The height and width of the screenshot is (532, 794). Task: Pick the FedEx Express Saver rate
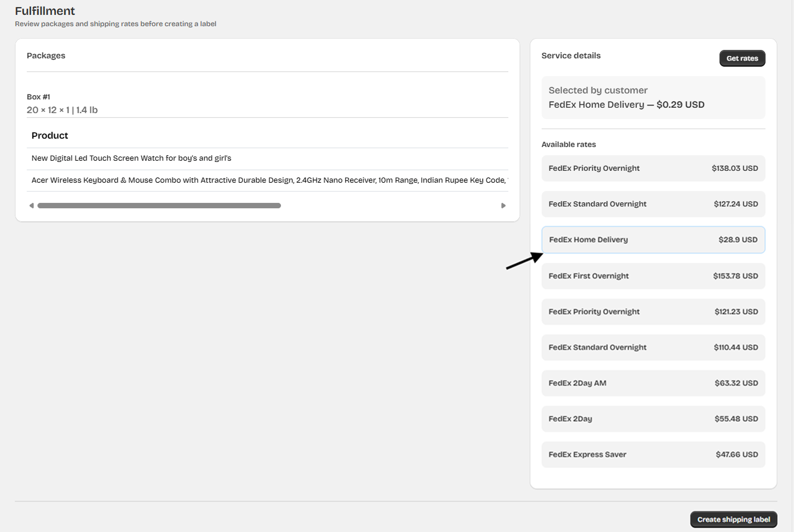coord(653,455)
